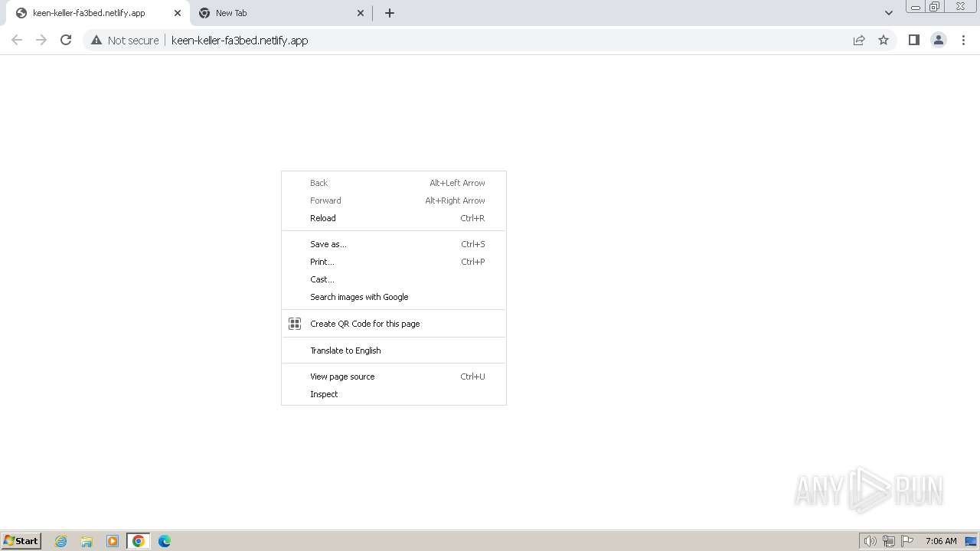Select Print... from context menu

tap(394, 262)
